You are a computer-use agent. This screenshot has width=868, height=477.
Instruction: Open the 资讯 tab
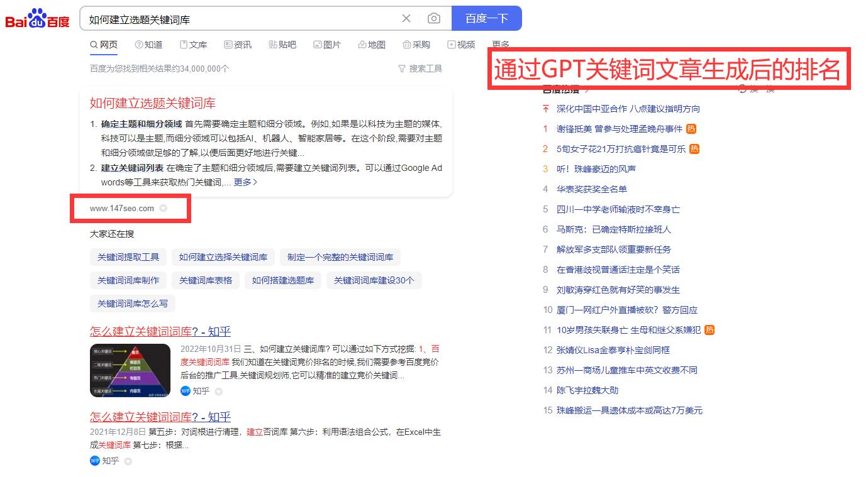coord(238,45)
